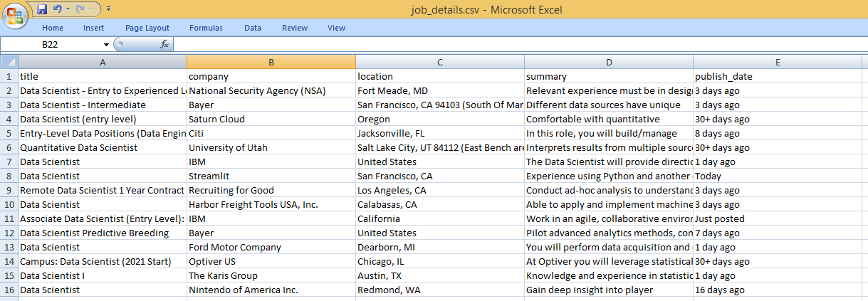Open the Review tab
868x301 pixels.
pos(294,28)
